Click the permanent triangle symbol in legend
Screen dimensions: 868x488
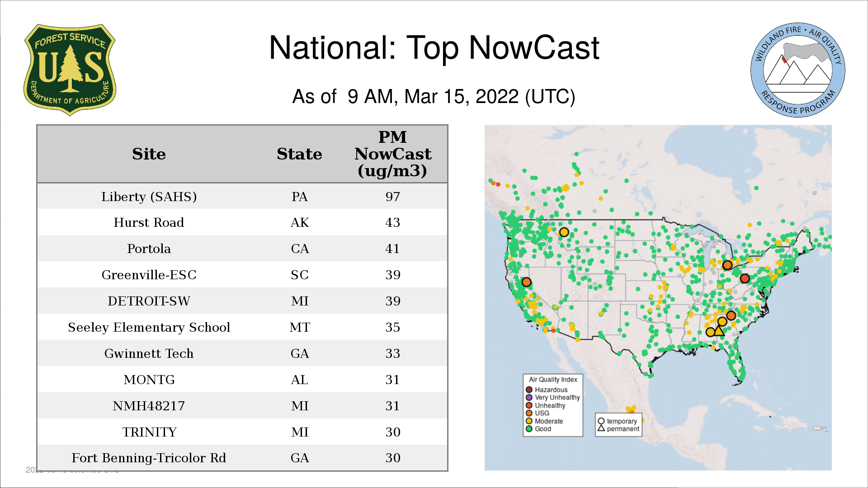(x=601, y=428)
